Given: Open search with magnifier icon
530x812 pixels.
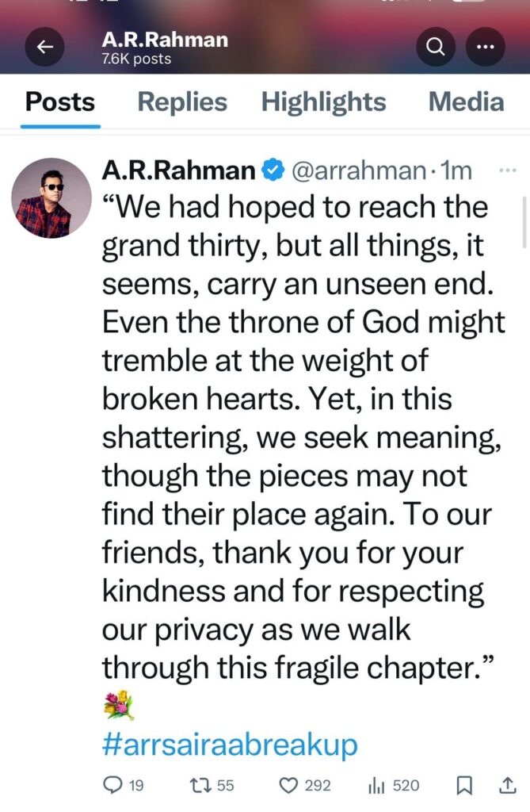Looking at the screenshot, I should coord(436,47).
